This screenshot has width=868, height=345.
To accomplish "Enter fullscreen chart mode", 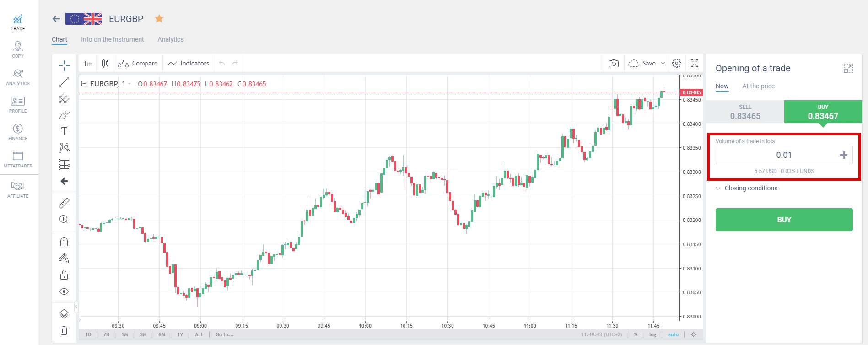I will click(695, 63).
